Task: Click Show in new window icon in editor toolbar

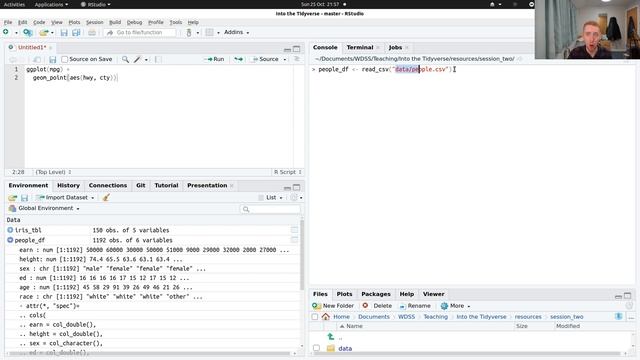Action: click(37, 60)
